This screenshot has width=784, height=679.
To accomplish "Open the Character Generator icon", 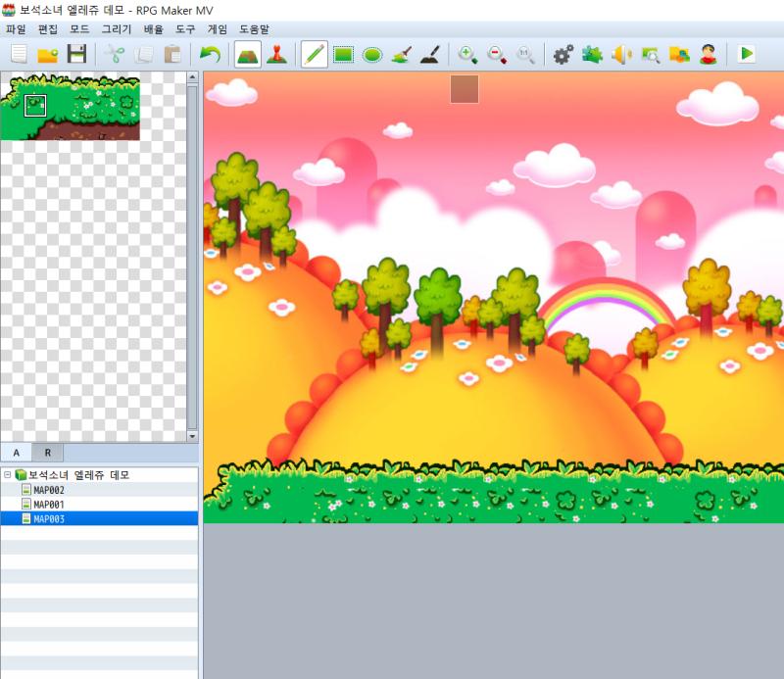I will click(x=708, y=54).
